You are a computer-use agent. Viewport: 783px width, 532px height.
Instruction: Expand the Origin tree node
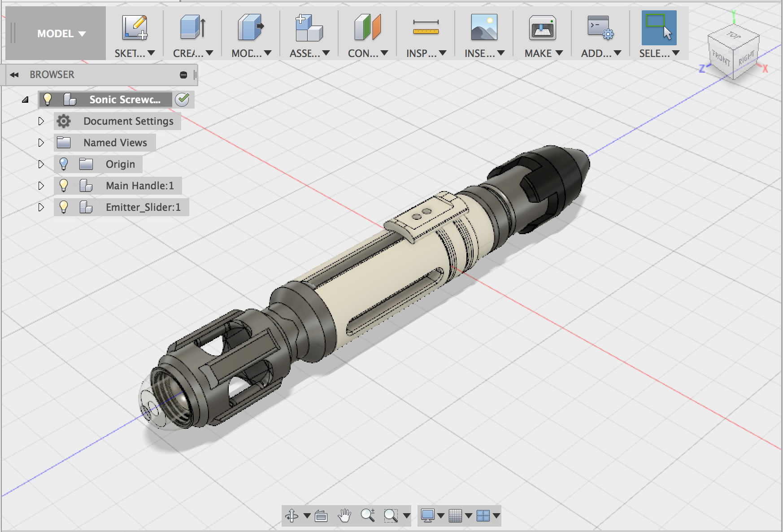[x=41, y=164]
